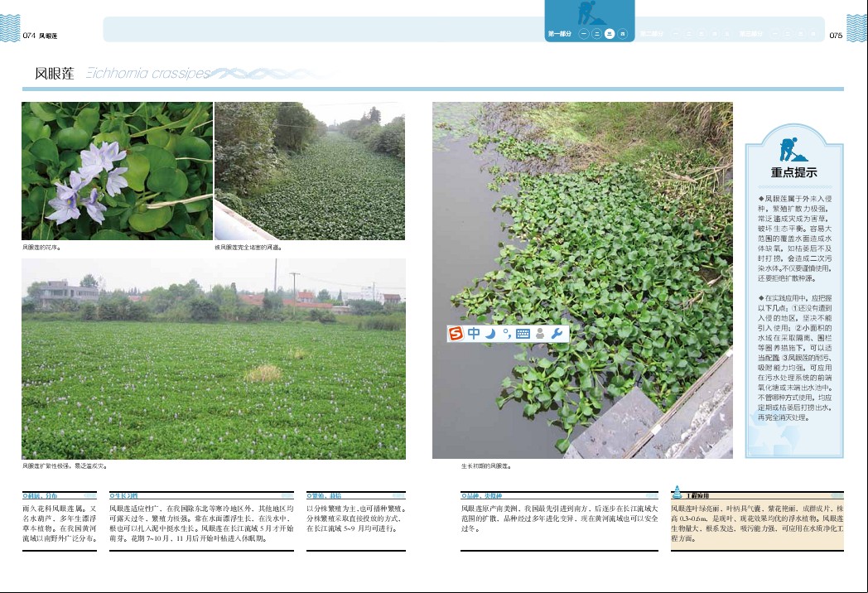Click the digging worker icon in header tab

pyautogui.click(x=590, y=13)
